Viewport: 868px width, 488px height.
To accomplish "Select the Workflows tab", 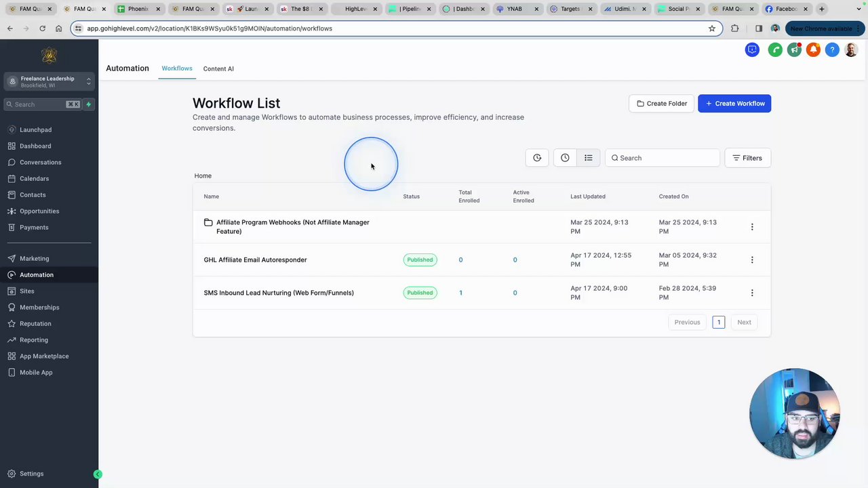I will click(x=176, y=68).
